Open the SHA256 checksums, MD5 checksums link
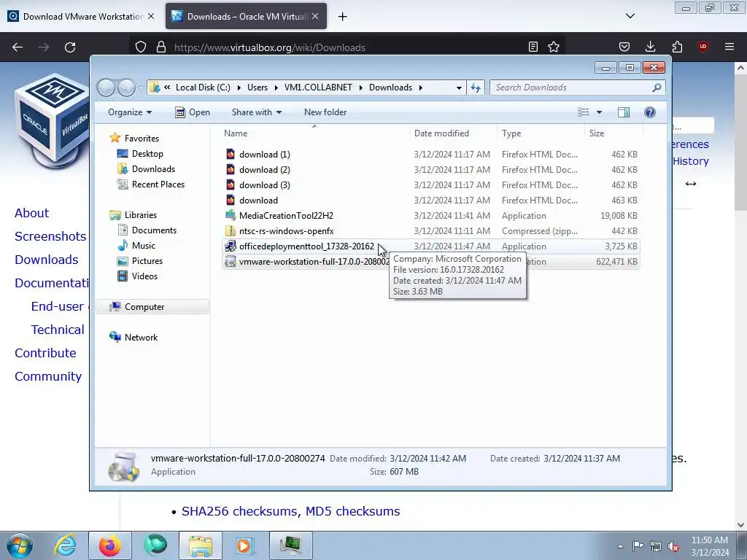747x560 pixels. [290, 511]
